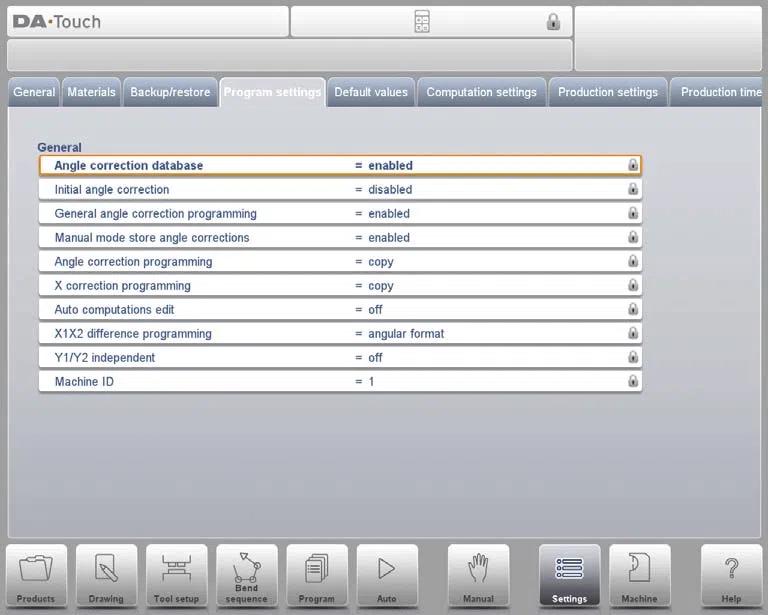This screenshot has height=615, width=768.
Task: Click lock icon on X correction programming row
Action: 633,285
